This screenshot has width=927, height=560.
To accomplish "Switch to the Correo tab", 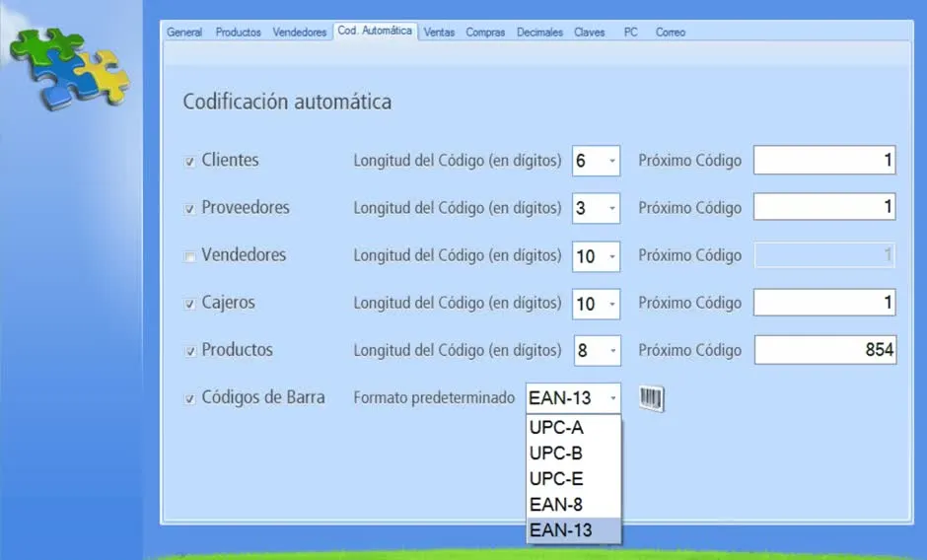I will tap(670, 33).
